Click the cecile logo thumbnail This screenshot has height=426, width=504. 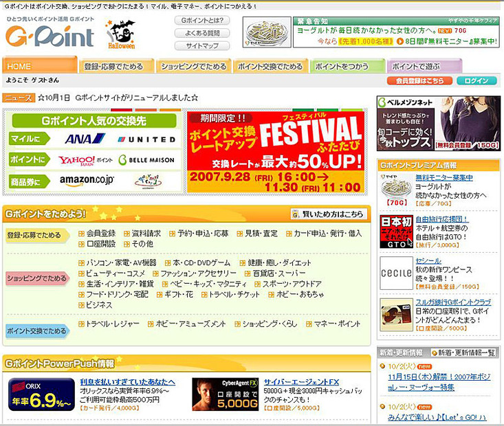point(396,273)
